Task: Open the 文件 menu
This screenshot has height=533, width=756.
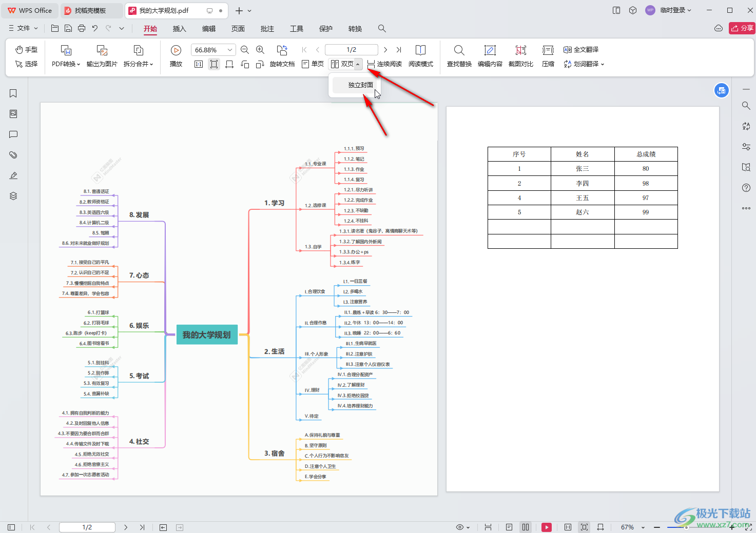Action: tap(24, 28)
